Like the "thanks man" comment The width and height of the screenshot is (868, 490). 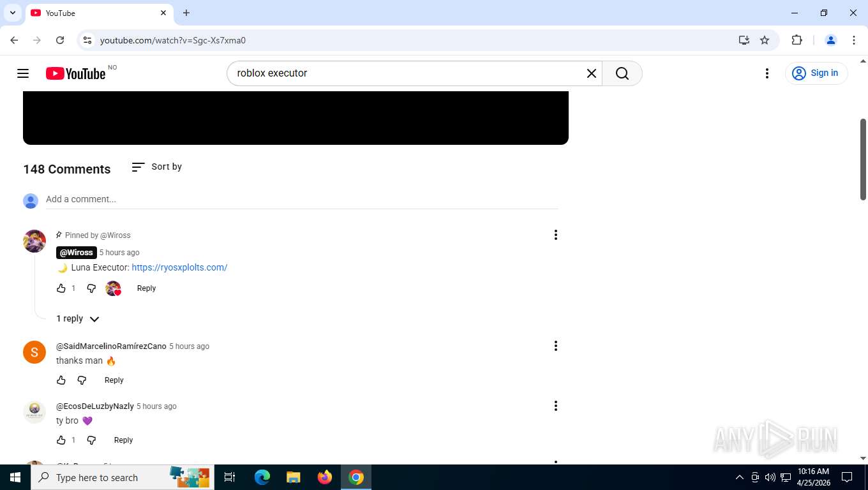(x=61, y=380)
